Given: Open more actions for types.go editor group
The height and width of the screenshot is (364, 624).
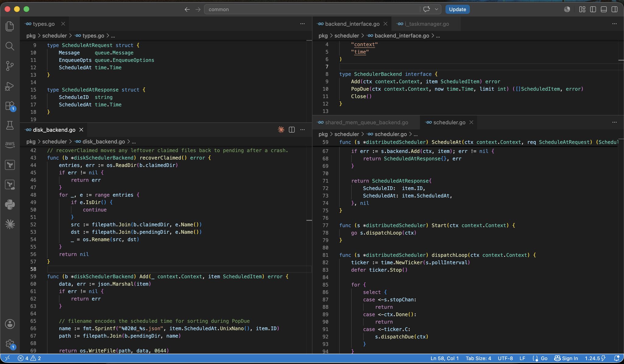Looking at the screenshot, I should coord(303,24).
